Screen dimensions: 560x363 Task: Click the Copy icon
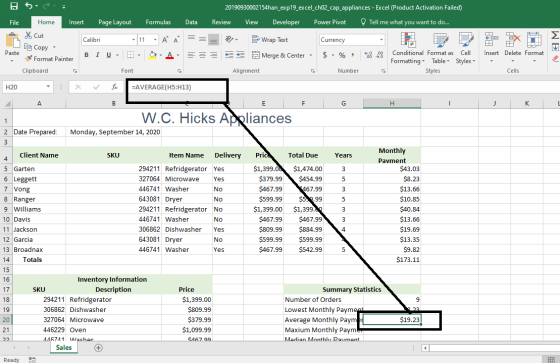click(x=28, y=47)
